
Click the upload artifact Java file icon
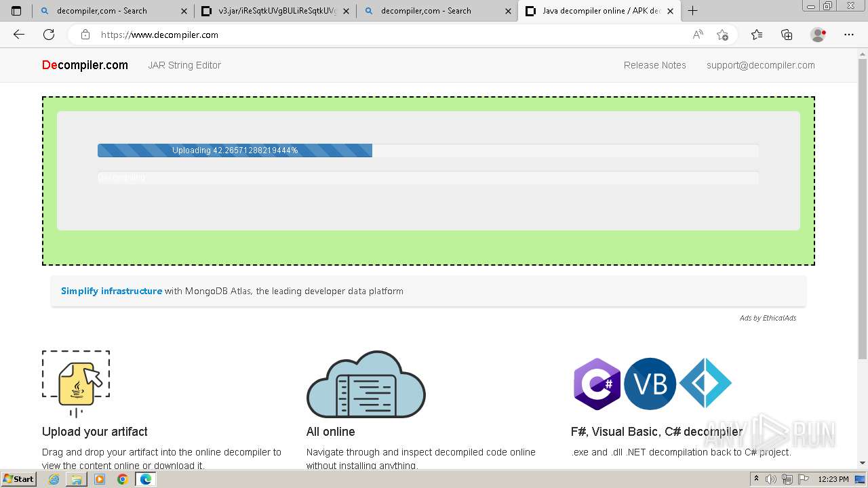pos(76,384)
